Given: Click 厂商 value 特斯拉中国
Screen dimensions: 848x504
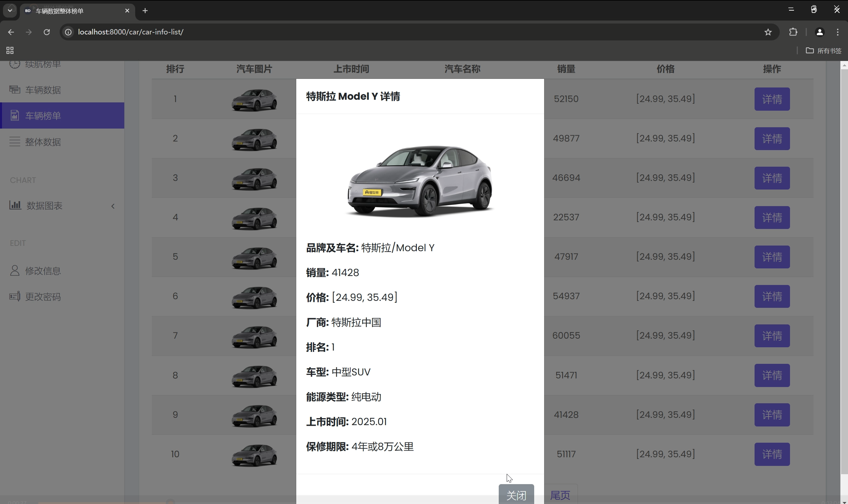Looking at the screenshot, I should click(356, 322).
